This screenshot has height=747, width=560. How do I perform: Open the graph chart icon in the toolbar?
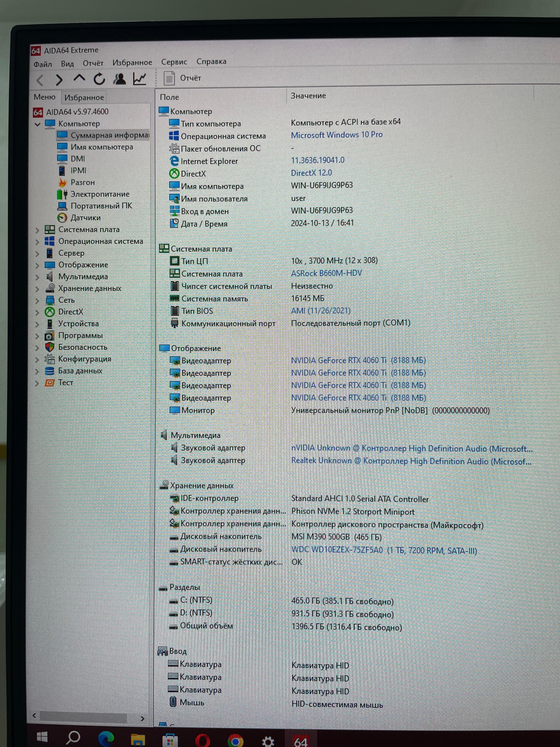(x=139, y=79)
